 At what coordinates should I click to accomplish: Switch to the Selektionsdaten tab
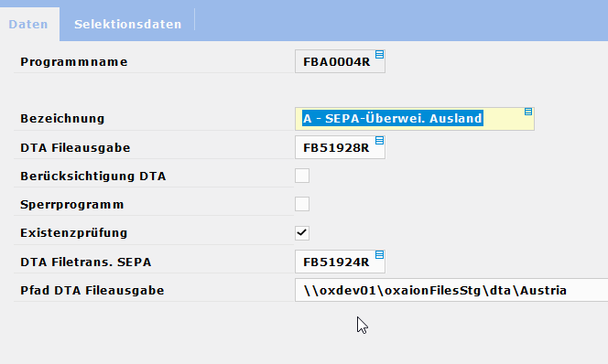coord(127,24)
